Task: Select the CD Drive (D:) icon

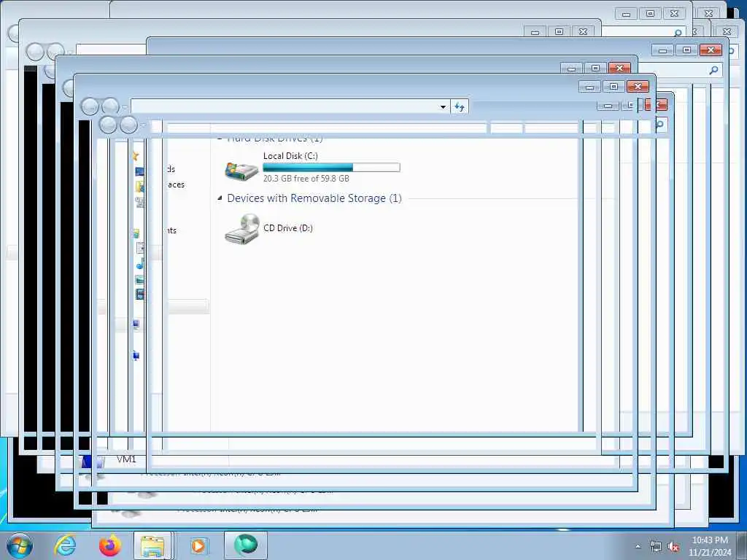Action: point(242,229)
